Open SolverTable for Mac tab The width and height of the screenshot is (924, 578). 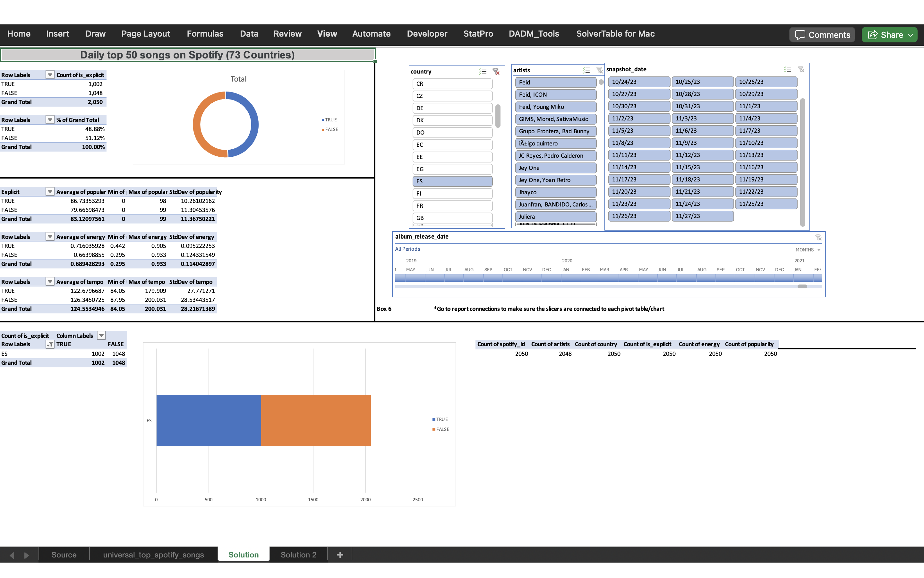tap(615, 34)
